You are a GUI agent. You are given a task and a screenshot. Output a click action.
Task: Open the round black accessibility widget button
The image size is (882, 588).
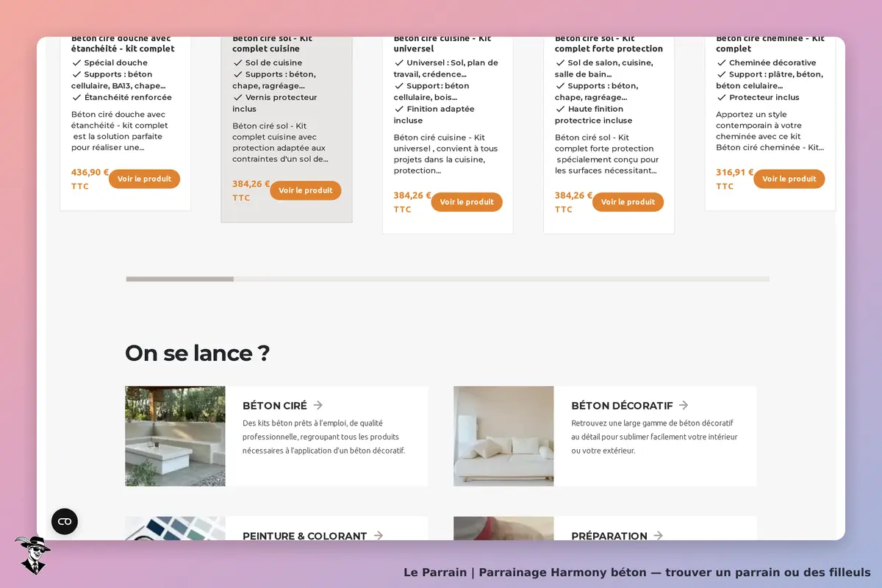pos(65,521)
